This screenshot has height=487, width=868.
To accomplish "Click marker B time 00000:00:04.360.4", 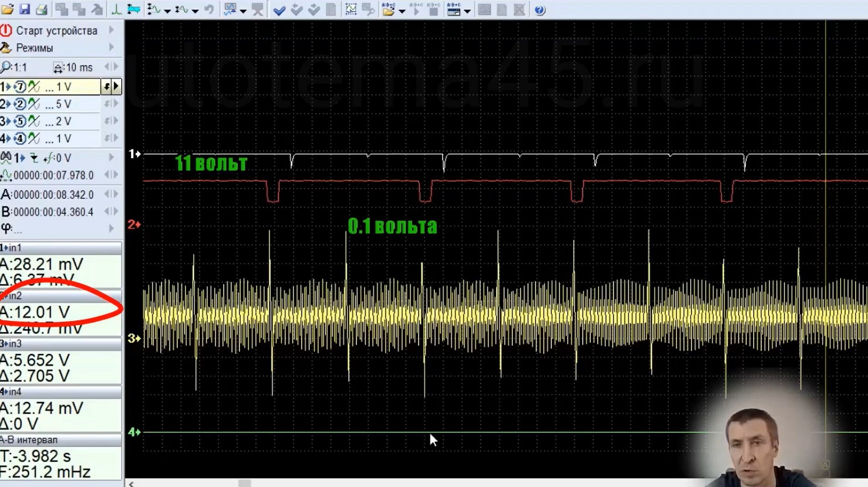I will 53,212.
